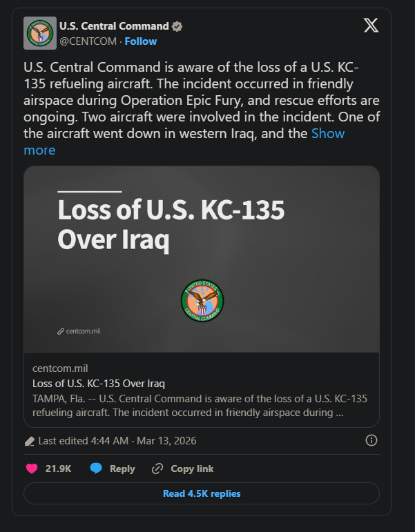The width and height of the screenshot is (415, 532).
Task: Follow the CENTCOM account
Action: (x=141, y=41)
